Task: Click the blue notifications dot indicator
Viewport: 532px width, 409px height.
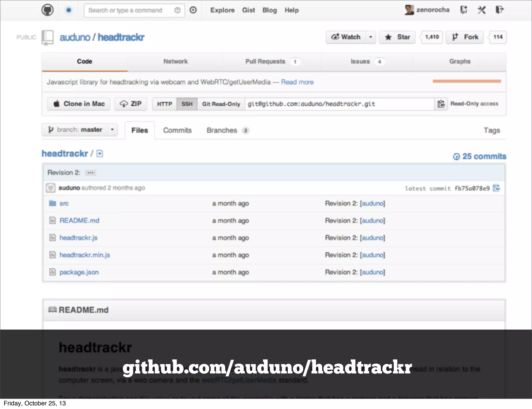Action: coord(69,10)
